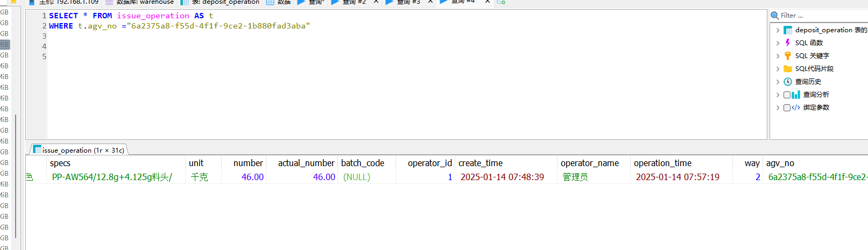Image resolution: width=868 pixels, height=250 pixels.
Task: Click the SQL 关键字 key icon
Action: [x=788, y=56]
